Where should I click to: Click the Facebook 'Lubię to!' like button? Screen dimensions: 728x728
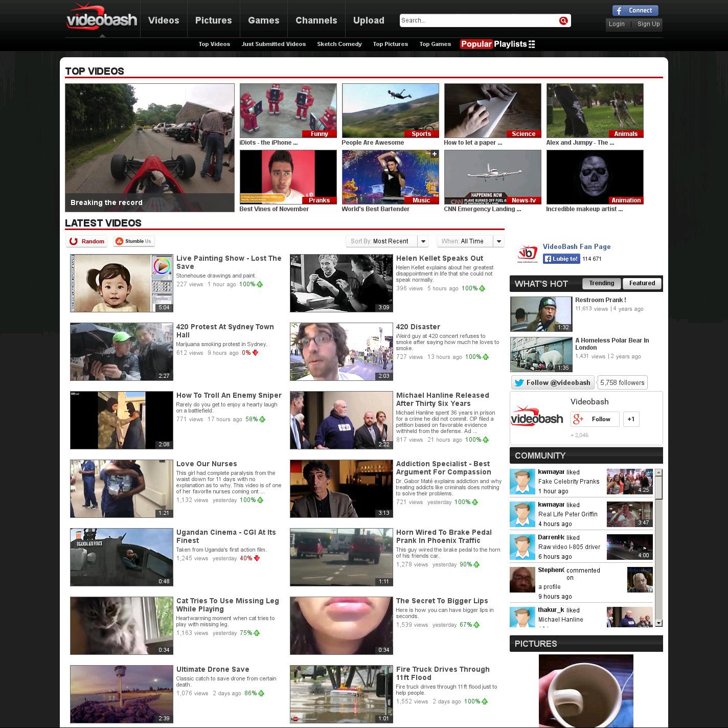(561, 259)
